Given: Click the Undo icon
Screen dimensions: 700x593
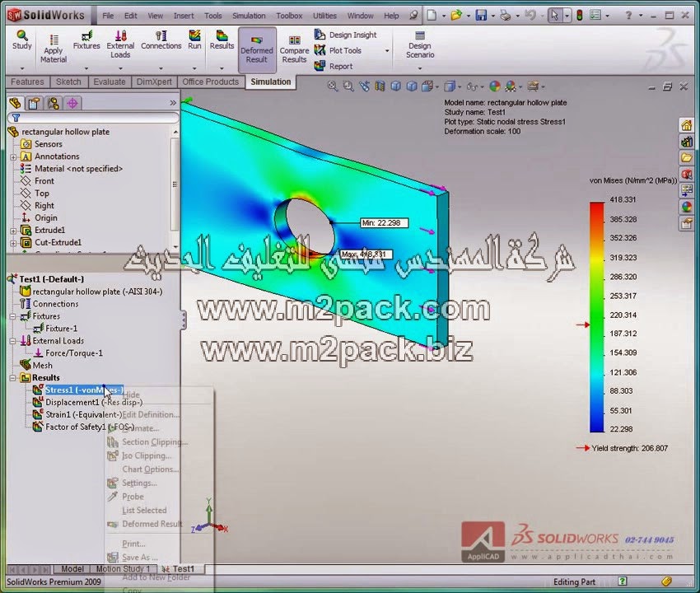Looking at the screenshot, I should tap(530, 16).
